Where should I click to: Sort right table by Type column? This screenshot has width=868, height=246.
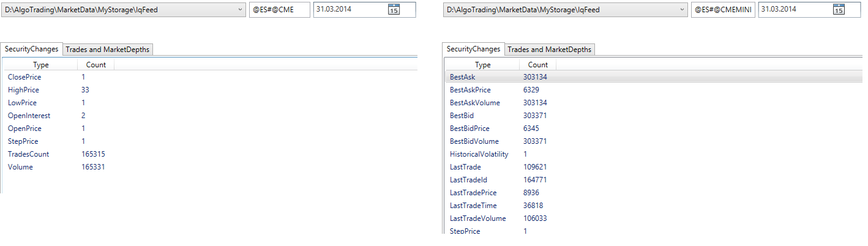[x=483, y=64]
